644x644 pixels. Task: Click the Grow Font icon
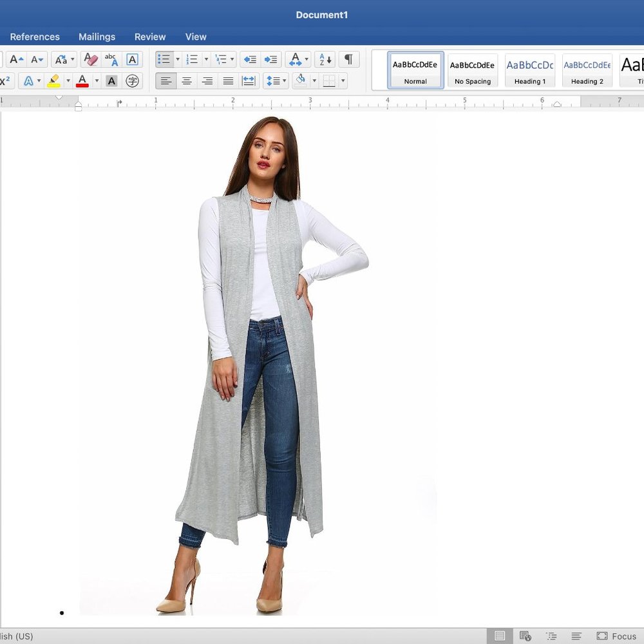pyautogui.click(x=16, y=60)
